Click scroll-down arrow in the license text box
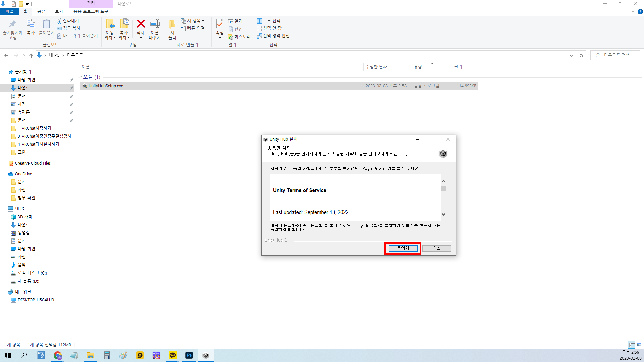Viewport: 644px width, 362px height. (x=443, y=214)
